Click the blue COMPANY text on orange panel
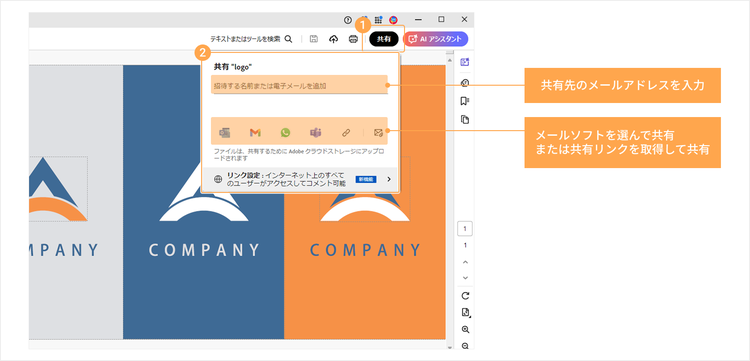This screenshot has height=361, width=750. pos(365,250)
